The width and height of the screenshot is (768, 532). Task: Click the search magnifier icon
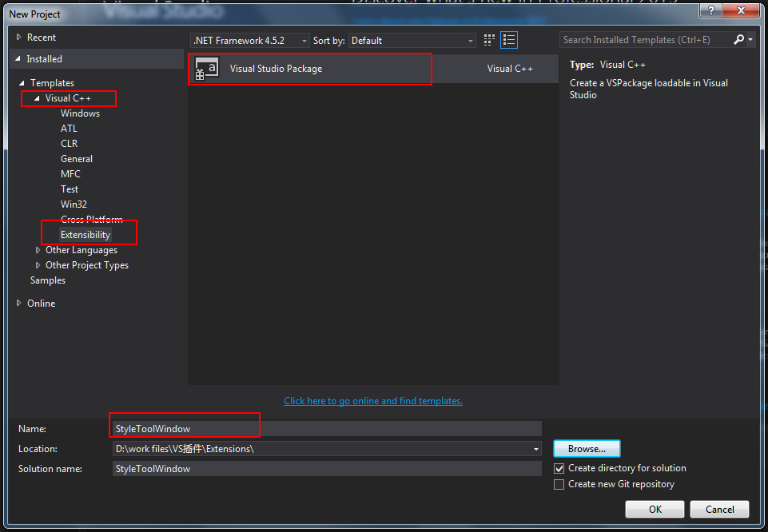[x=738, y=39]
